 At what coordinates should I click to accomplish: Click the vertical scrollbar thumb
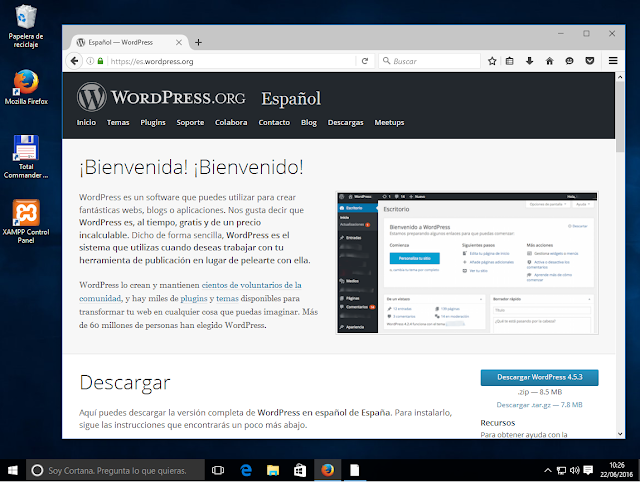[x=620, y=117]
